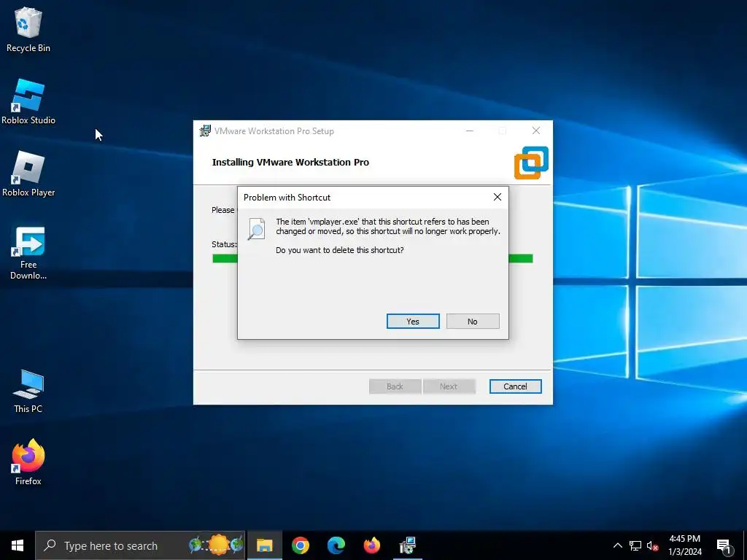Click the VMware installer taskbar icon
This screenshot has width=747, height=560.
[407, 545]
